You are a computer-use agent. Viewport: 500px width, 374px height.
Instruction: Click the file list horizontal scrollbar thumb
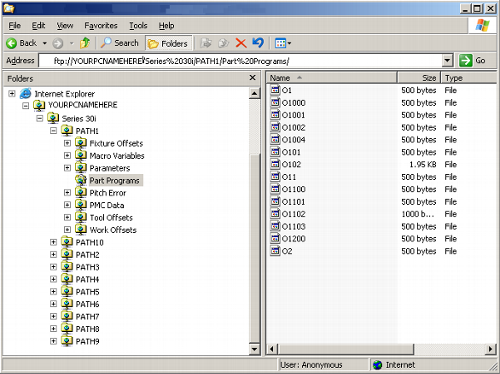345,349
